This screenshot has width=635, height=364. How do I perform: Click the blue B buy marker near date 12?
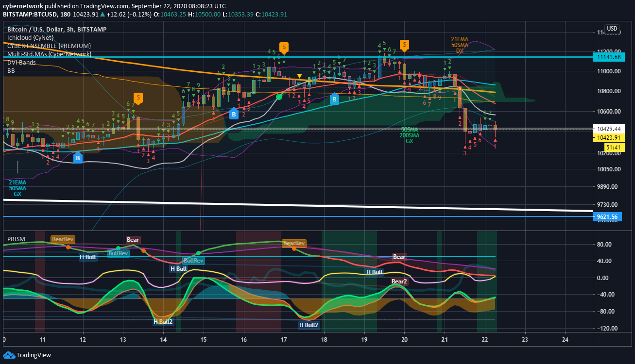[x=78, y=157]
